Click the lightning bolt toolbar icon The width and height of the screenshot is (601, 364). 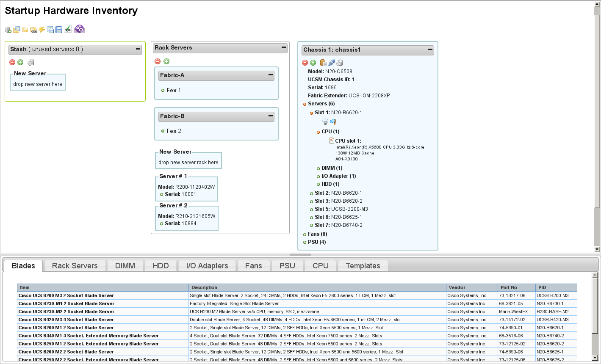42,30
